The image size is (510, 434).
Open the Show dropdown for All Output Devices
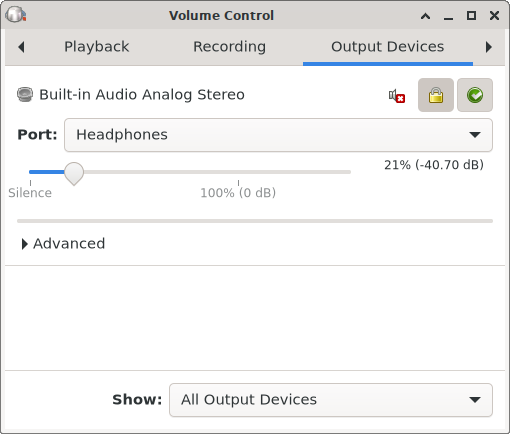[331, 400]
